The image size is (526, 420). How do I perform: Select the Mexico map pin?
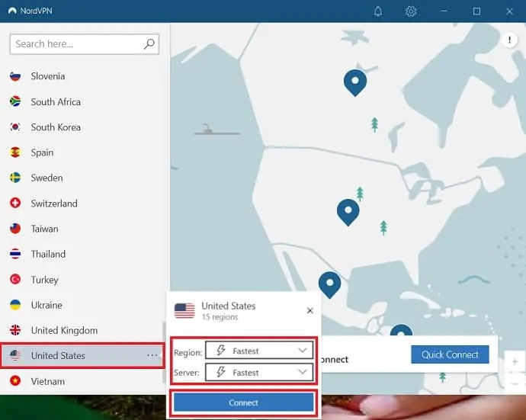329,285
